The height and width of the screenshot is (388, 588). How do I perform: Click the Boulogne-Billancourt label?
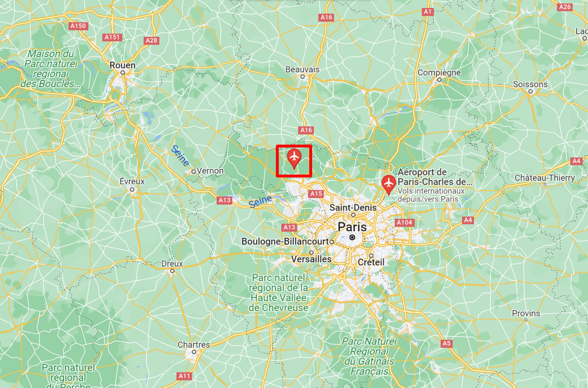(286, 241)
